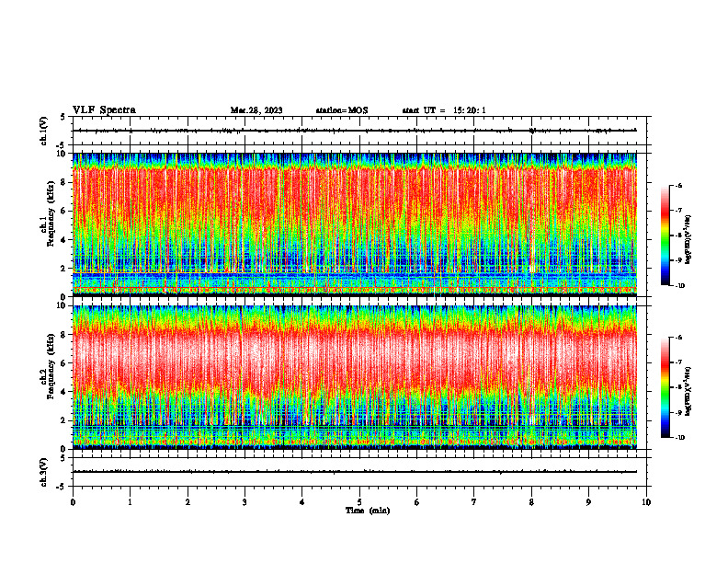The height and width of the screenshot is (563, 728).
Task: Click the time axis tick label "10"
Action: [646, 502]
